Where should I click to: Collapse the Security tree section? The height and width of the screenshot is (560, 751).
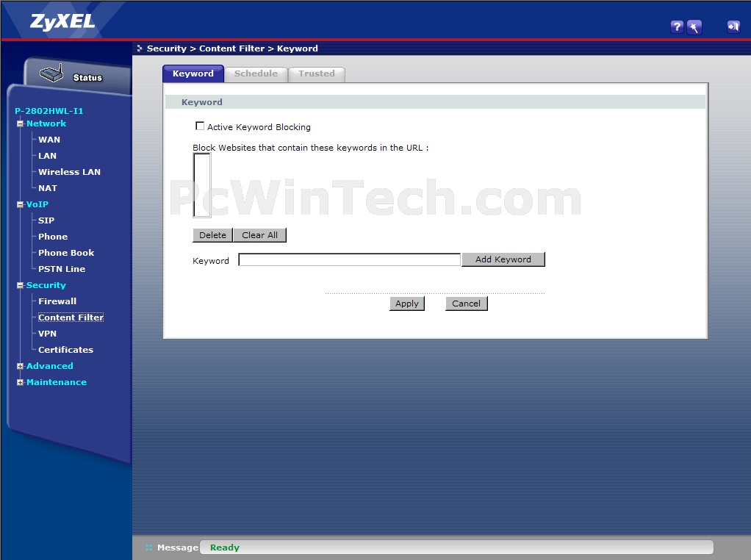(x=20, y=285)
